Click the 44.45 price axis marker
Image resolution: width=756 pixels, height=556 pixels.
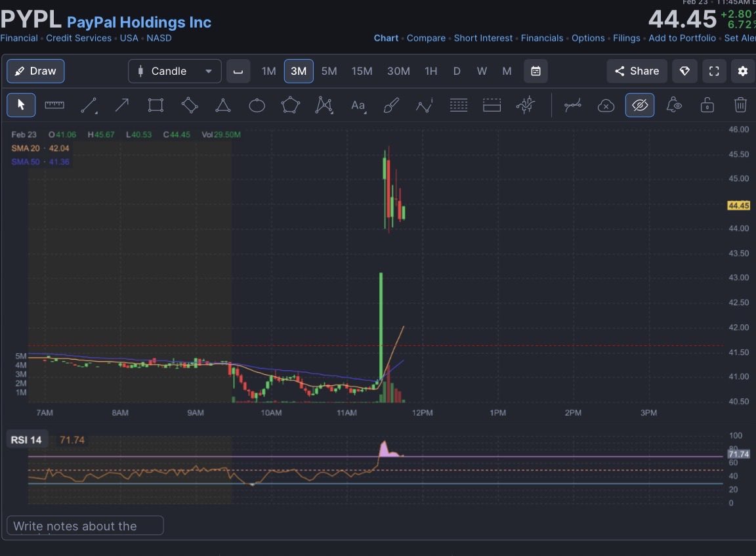pyautogui.click(x=738, y=205)
